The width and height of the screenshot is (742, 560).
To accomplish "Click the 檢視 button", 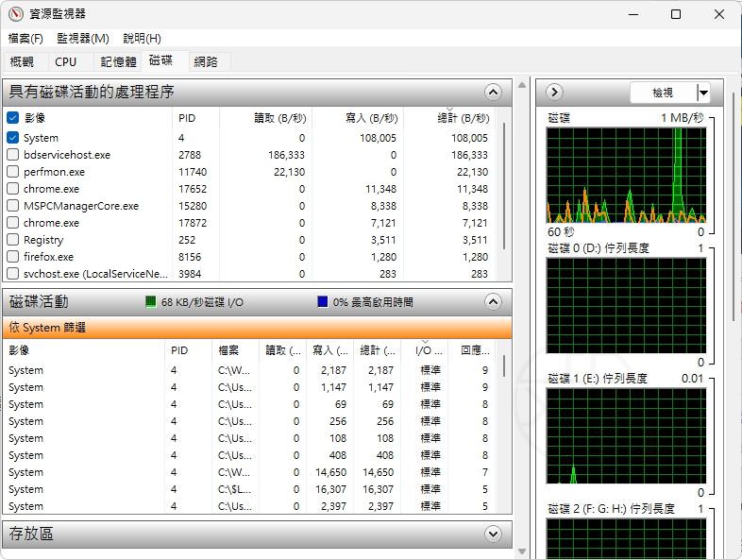I will click(663, 93).
